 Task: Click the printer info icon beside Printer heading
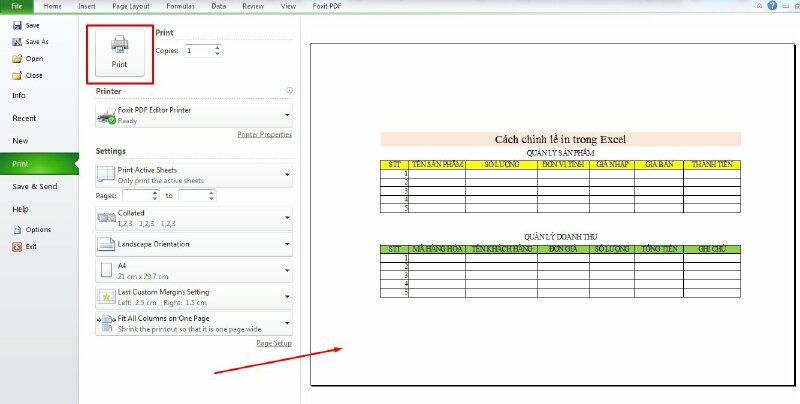(289, 90)
